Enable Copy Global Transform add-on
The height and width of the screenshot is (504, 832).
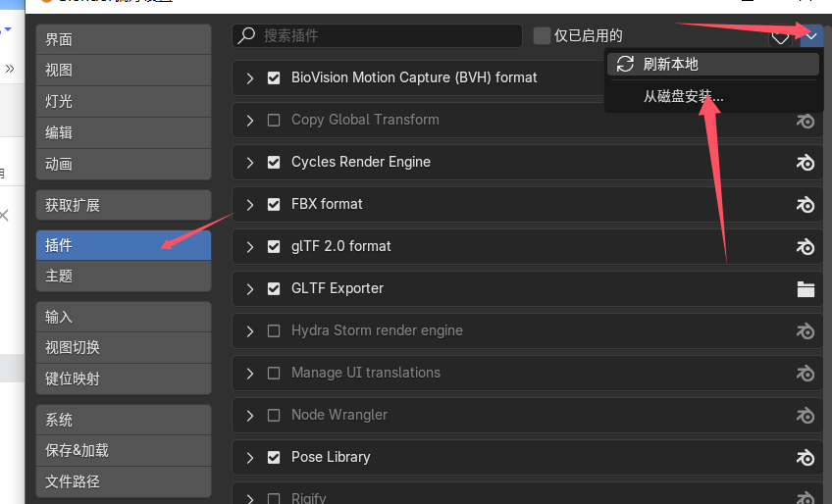coord(274,121)
